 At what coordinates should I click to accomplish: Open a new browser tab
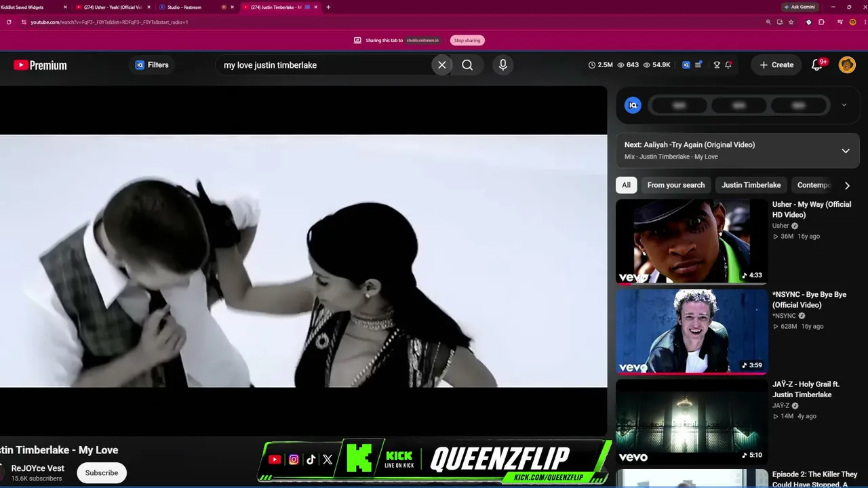click(328, 7)
